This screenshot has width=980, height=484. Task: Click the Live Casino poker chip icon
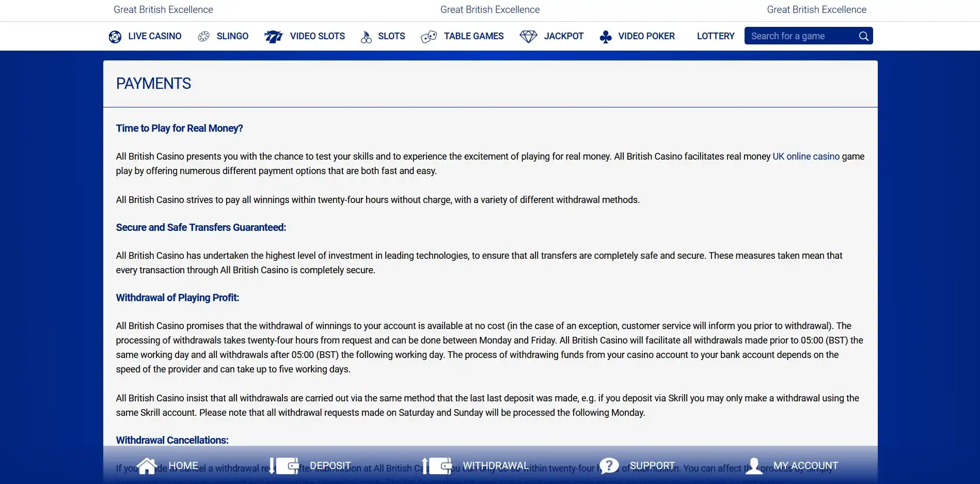pos(115,37)
